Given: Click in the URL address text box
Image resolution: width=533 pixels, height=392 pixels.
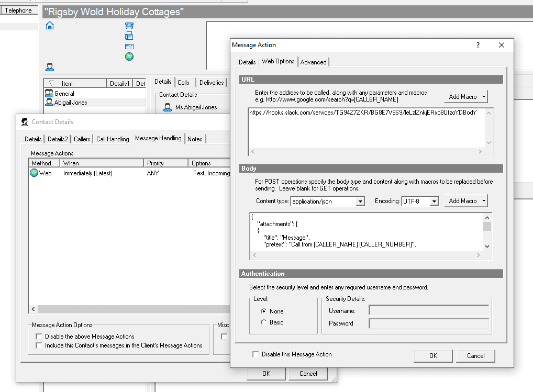Looking at the screenshot, I should 367,128.
